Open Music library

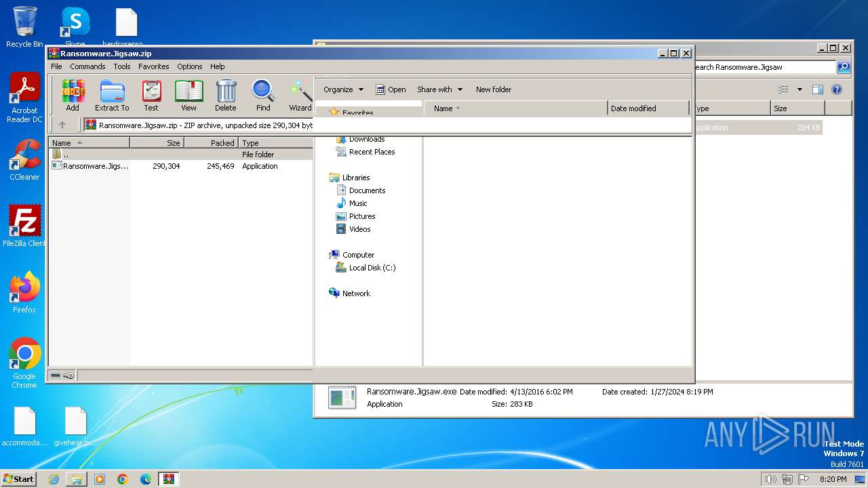pyautogui.click(x=352, y=203)
